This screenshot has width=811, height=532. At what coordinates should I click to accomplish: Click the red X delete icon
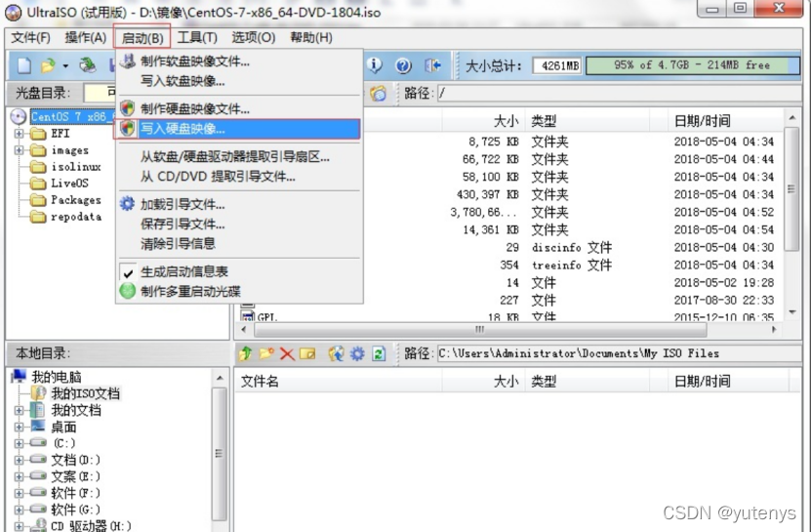tap(287, 354)
